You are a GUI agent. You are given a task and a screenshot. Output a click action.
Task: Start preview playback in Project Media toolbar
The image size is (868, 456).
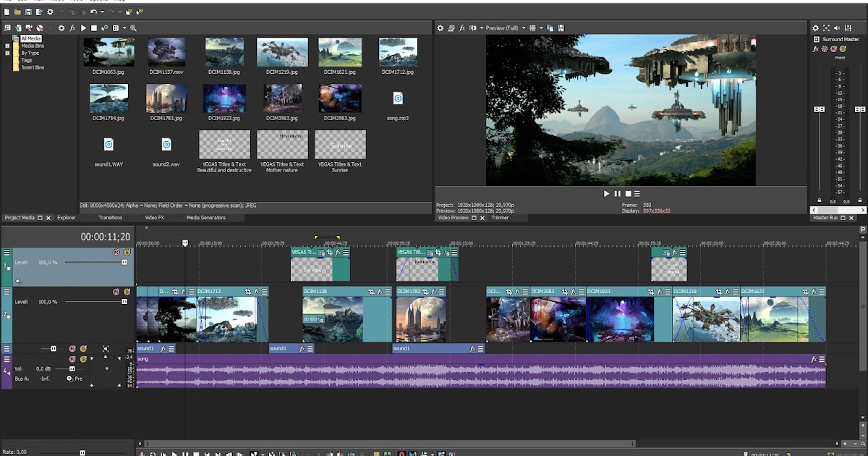pos(83,28)
